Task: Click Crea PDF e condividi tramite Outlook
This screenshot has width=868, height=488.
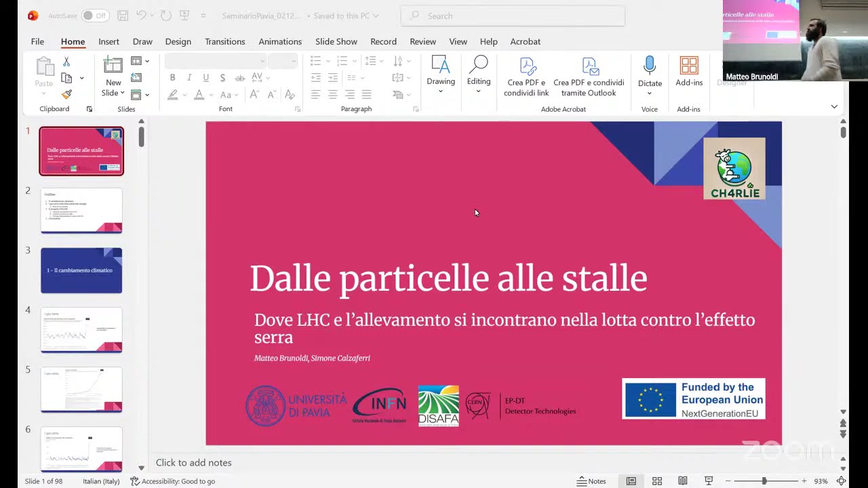Action: (x=589, y=77)
